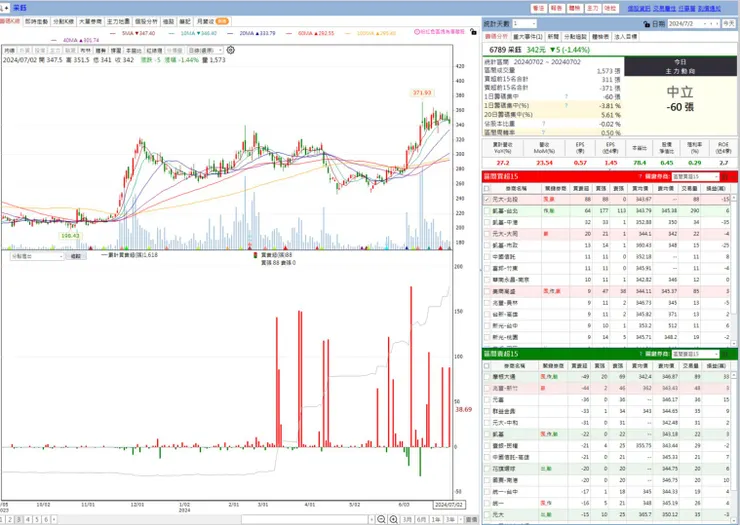Click the padlock icon above the chart
740x525 pixels.
[x=473, y=32]
